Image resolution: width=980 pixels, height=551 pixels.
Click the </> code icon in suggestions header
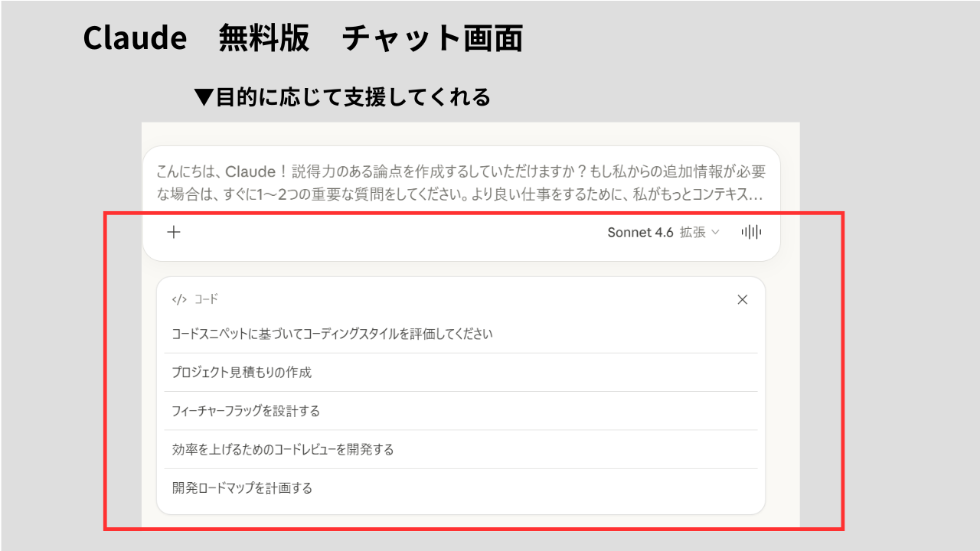[179, 300]
